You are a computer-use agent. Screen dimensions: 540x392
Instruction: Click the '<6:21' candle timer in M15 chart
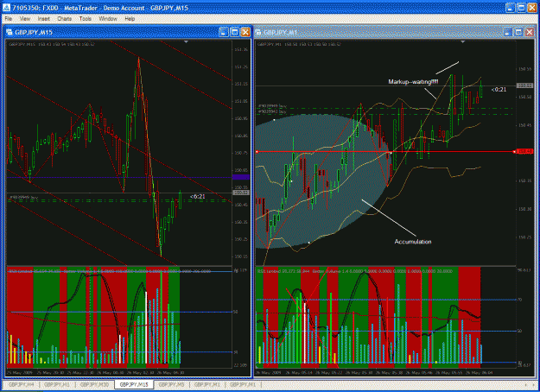click(197, 197)
